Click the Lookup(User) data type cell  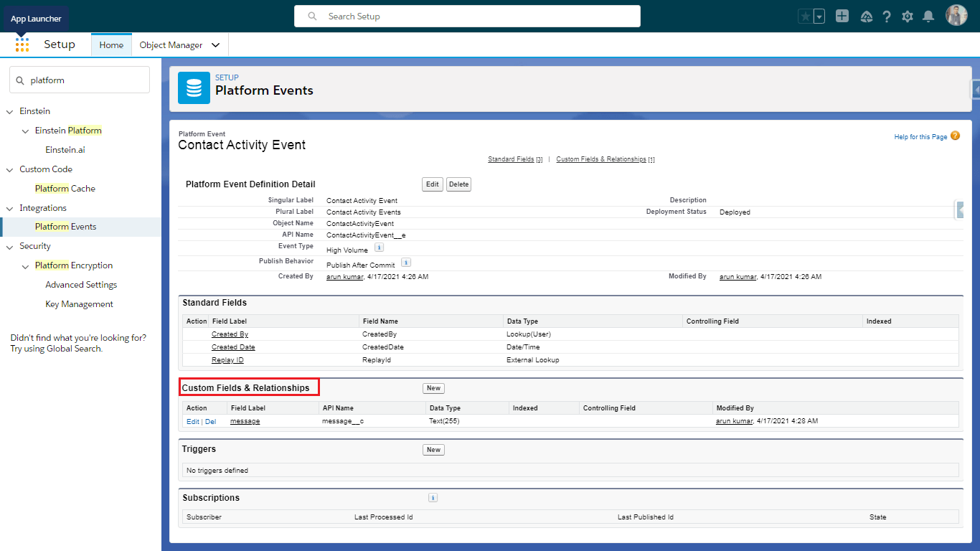click(x=529, y=334)
